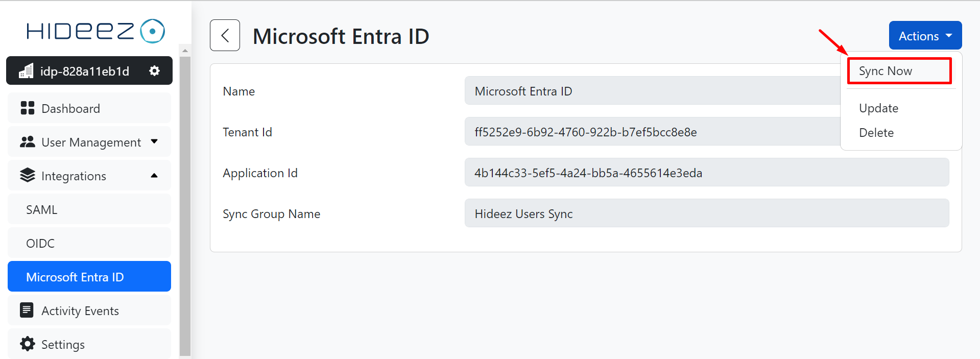
Task: Click the Application Id field
Action: [x=706, y=173]
